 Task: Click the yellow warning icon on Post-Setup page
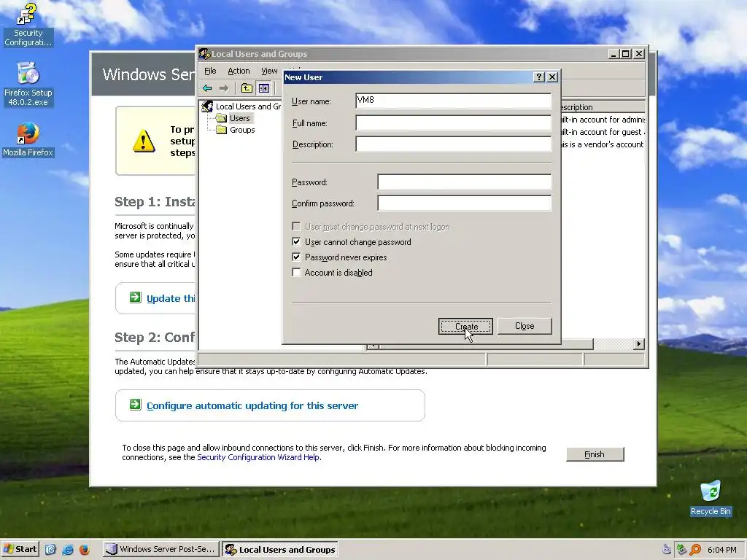coord(144,141)
